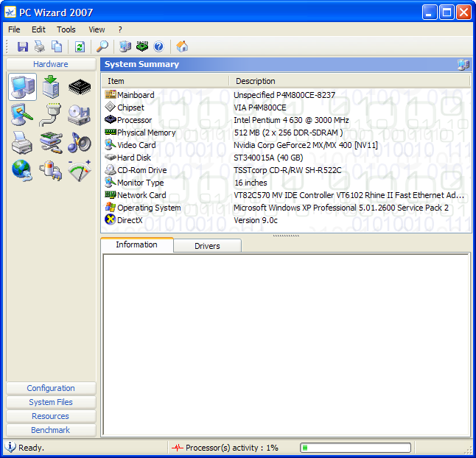Image resolution: width=476 pixels, height=458 pixels.
Task: Click the computer monitor toolbar icon
Action: point(125,46)
